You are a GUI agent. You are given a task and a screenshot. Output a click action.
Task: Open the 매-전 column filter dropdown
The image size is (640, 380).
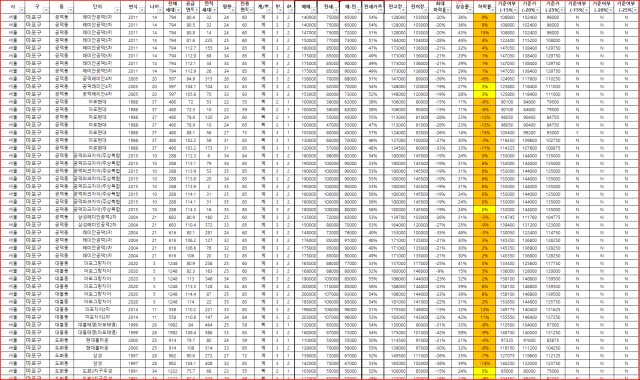click(358, 10)
